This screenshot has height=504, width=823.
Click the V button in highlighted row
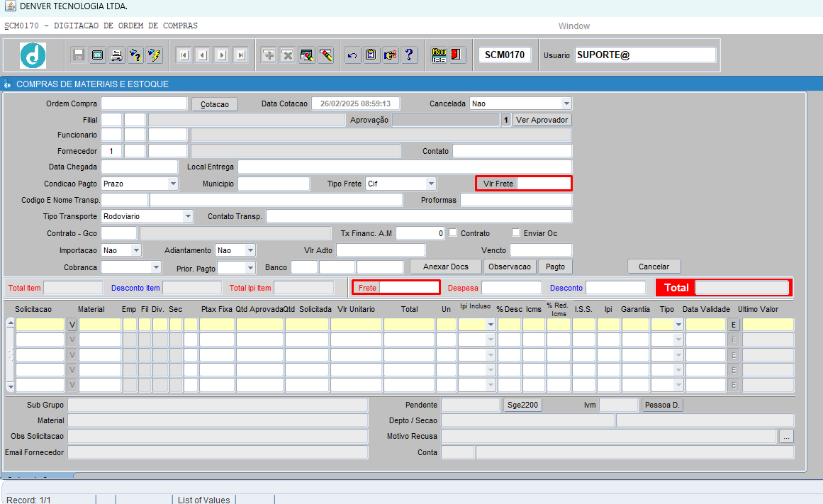[x=72, y=325]
